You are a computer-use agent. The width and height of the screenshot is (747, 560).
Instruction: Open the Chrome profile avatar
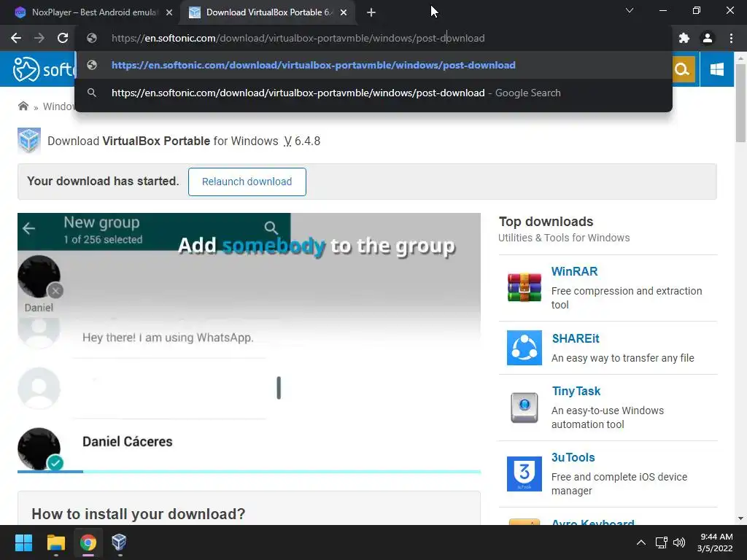click(708, 38)
